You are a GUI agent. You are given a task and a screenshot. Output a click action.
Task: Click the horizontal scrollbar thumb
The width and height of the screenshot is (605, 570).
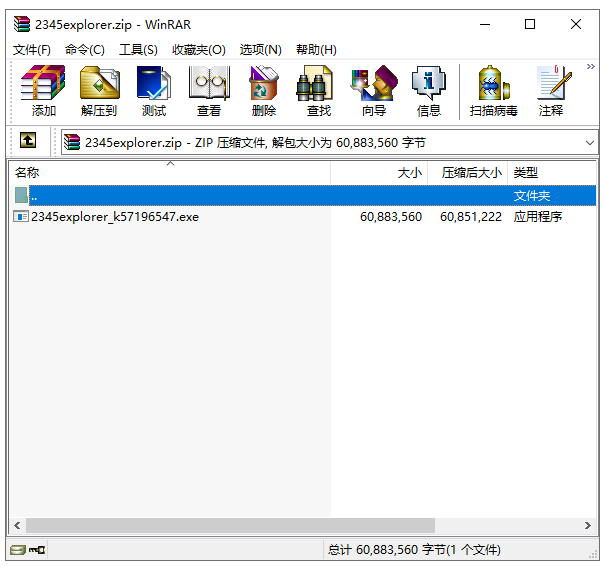[x=230, y=525]
